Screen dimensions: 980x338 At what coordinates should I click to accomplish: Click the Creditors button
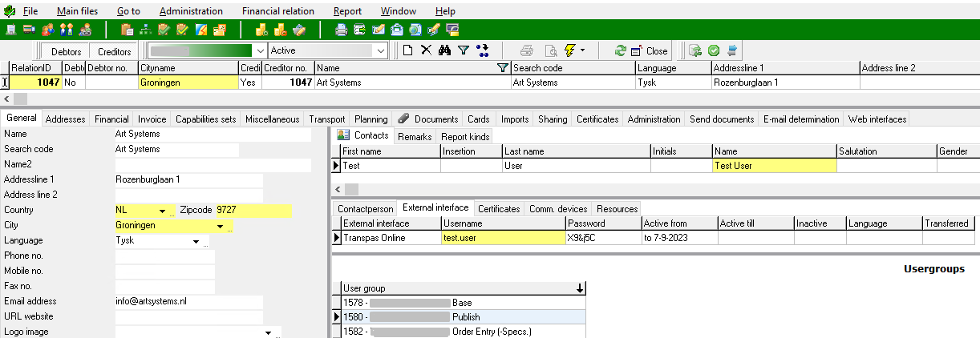[115, 50]
